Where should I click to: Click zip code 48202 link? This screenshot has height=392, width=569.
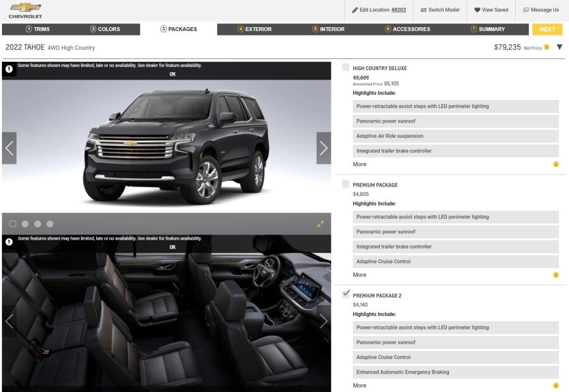click(398, 10)
